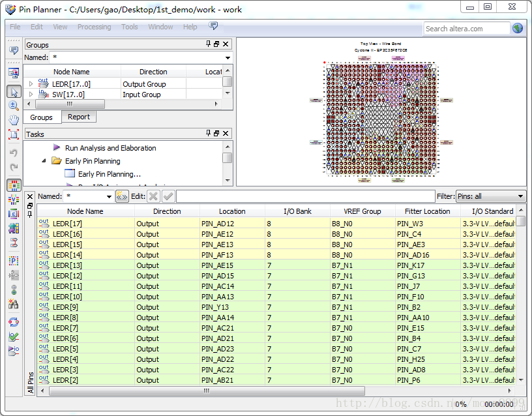Click Run Analysis and Elaboration task
This screenshot has height=416, width=532.
(x=110, y=148)
